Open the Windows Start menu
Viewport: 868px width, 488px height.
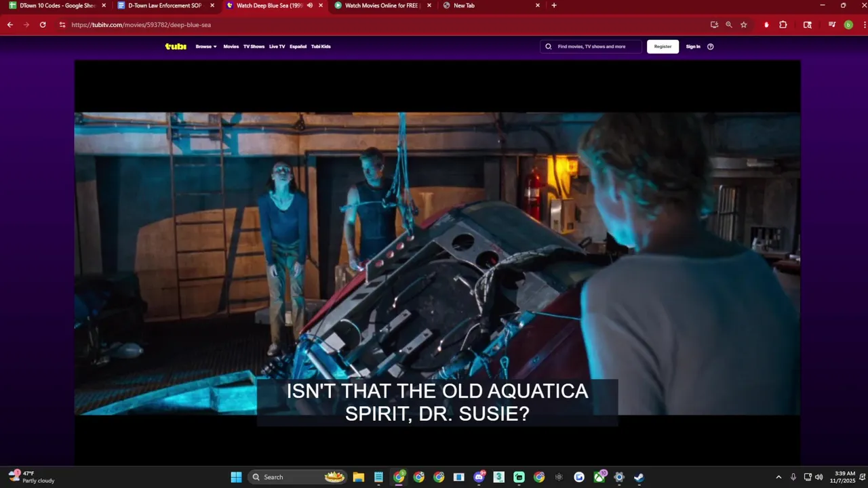point(236,477)
